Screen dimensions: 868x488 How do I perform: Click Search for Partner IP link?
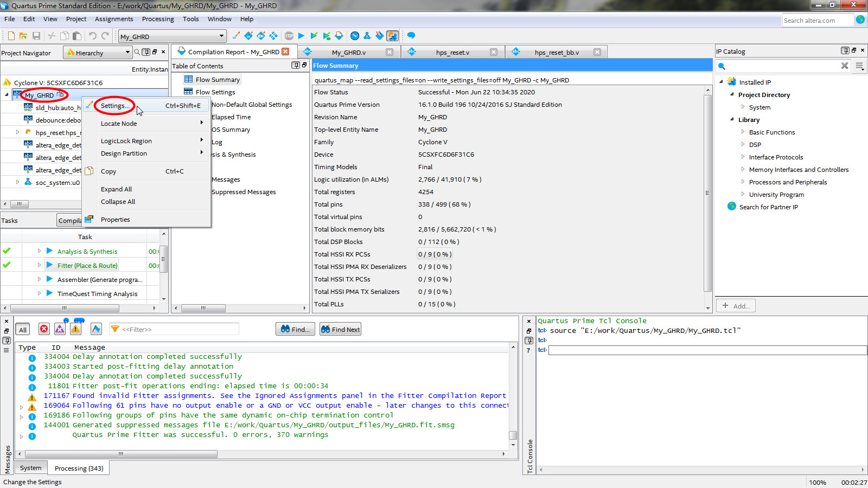(x=768, y=207)
